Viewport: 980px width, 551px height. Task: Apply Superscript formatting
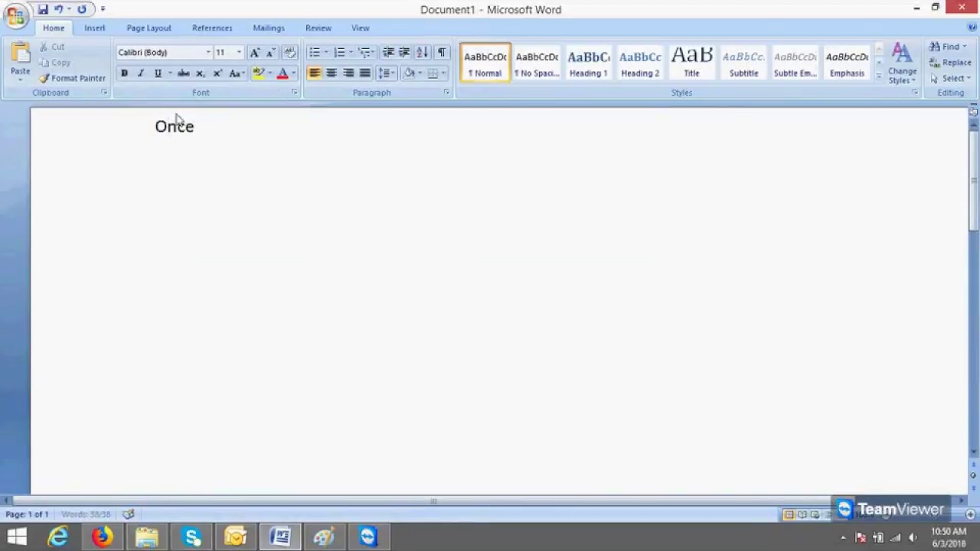[217, 73]
